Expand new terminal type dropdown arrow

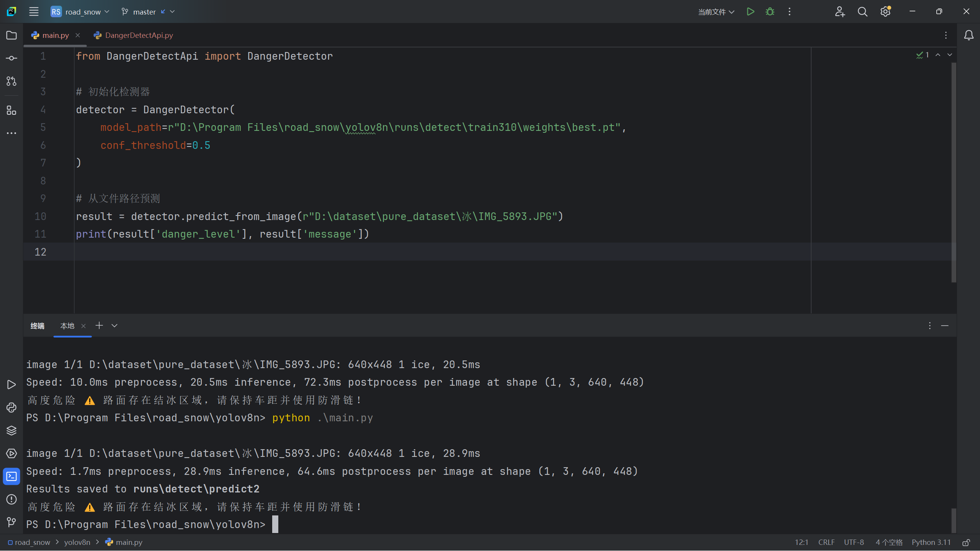point(114,326)
